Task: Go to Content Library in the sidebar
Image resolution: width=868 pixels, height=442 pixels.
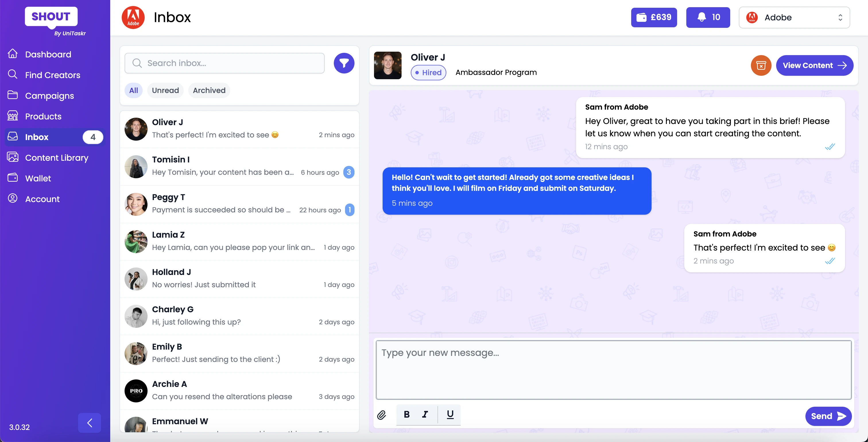Action: 57,158
